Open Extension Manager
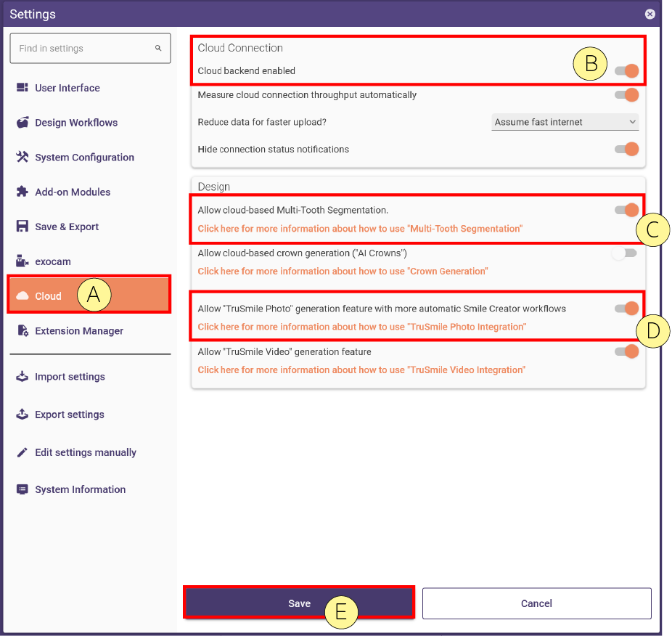This screenshot has width=672, height=636. pyautogui.click(x=79, y=331)
